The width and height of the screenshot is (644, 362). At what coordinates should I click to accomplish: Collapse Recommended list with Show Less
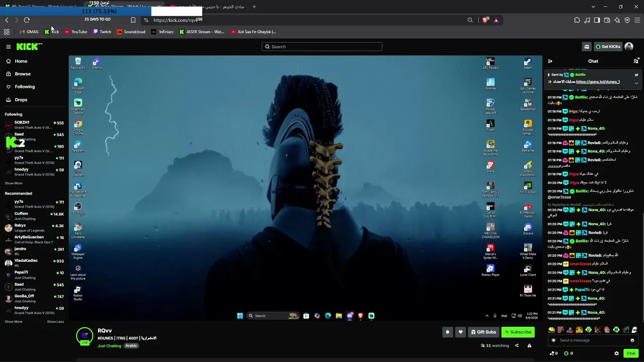[x=55, y=322]
